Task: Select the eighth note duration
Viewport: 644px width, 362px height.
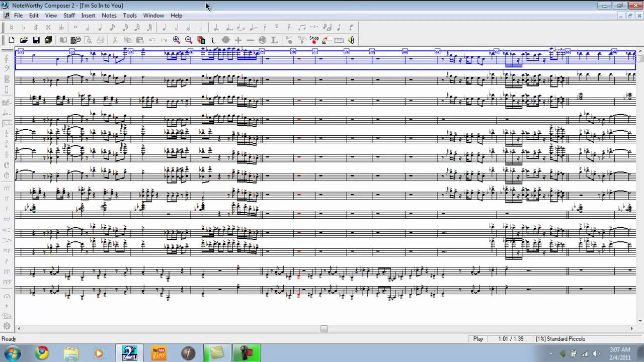Action: coord(113,28)
